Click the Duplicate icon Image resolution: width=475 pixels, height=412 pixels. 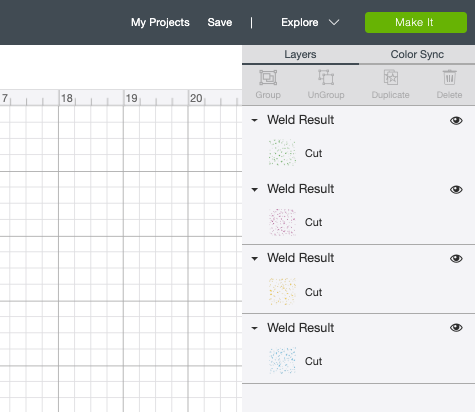click(x=390, y=78)
